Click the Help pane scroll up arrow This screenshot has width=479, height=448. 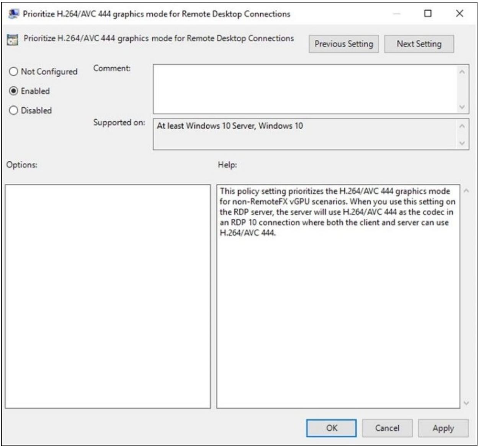[466, 190]
